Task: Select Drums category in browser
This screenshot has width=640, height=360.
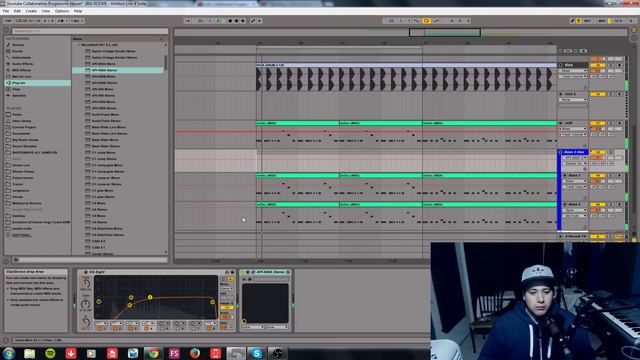Action: click(x=17, y=51)
